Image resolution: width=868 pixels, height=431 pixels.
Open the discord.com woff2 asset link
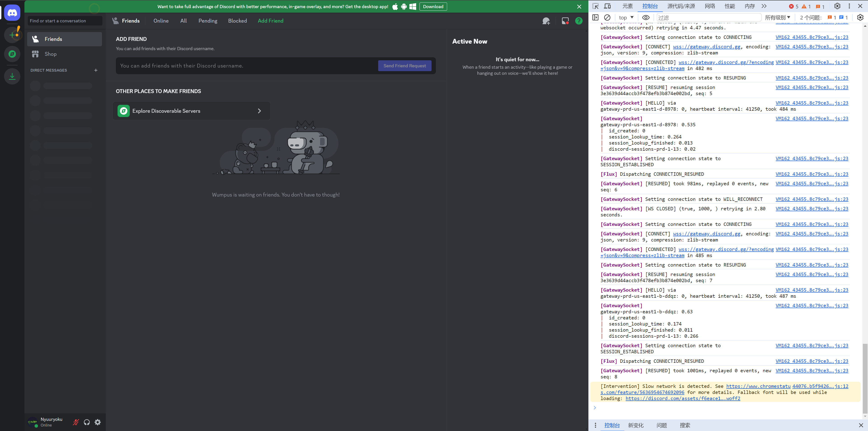[x=683, y=398]
